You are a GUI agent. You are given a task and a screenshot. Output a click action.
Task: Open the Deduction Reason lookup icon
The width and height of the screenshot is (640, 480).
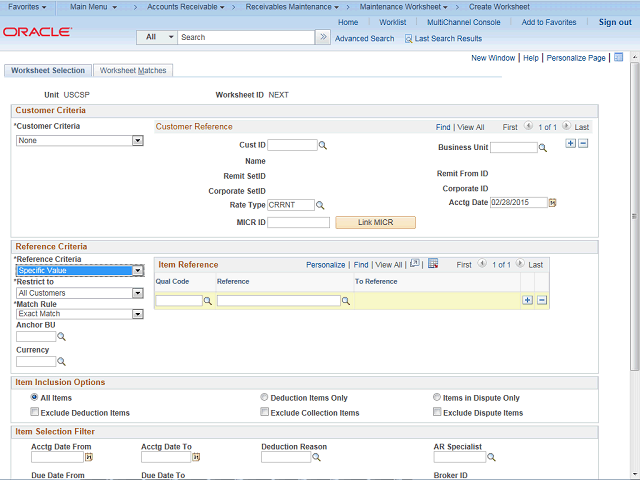click(x=316, y=458)
